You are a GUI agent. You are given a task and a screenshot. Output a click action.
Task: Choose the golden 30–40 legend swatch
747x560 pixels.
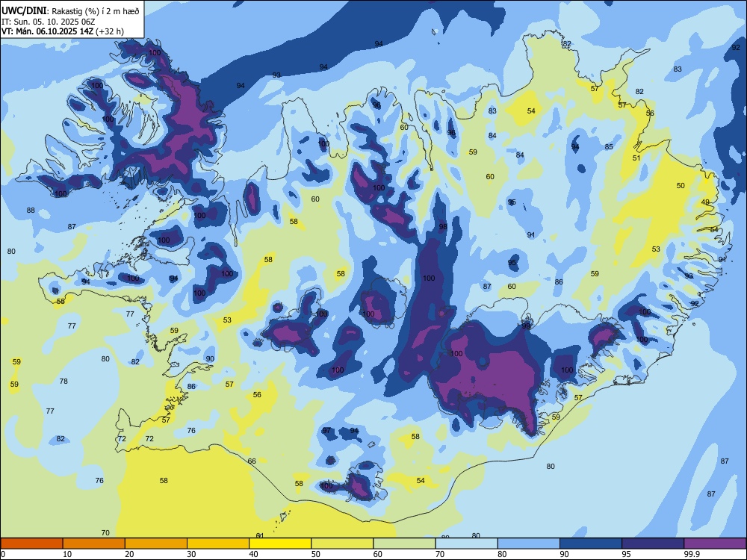pos(218,544)
